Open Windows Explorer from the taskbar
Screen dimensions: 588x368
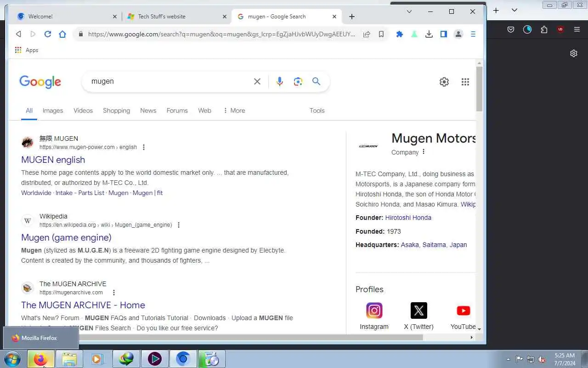coord(69,359)
